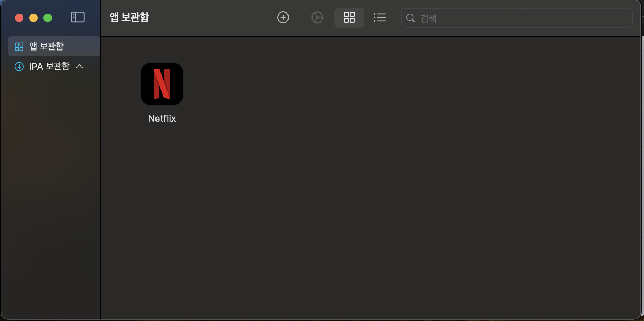Select IPA 보관함 in the sidebar
Screen dimensions: 644x321
pos(49,67)
